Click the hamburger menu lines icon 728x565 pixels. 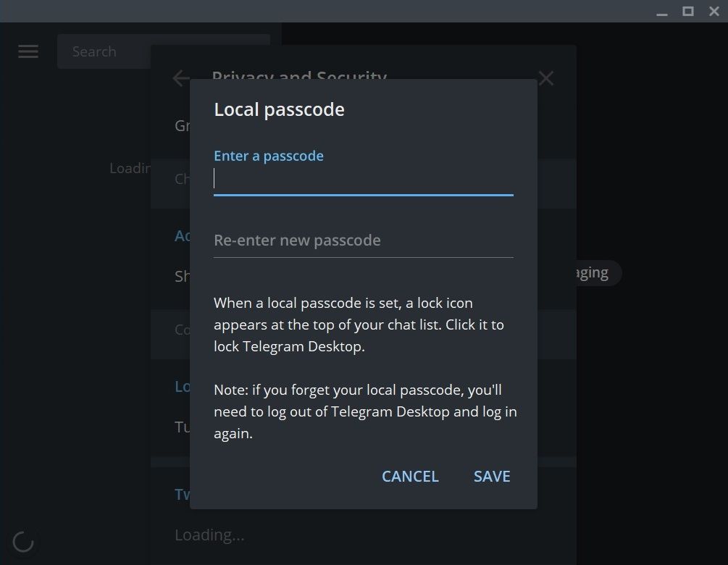point(28,51)
